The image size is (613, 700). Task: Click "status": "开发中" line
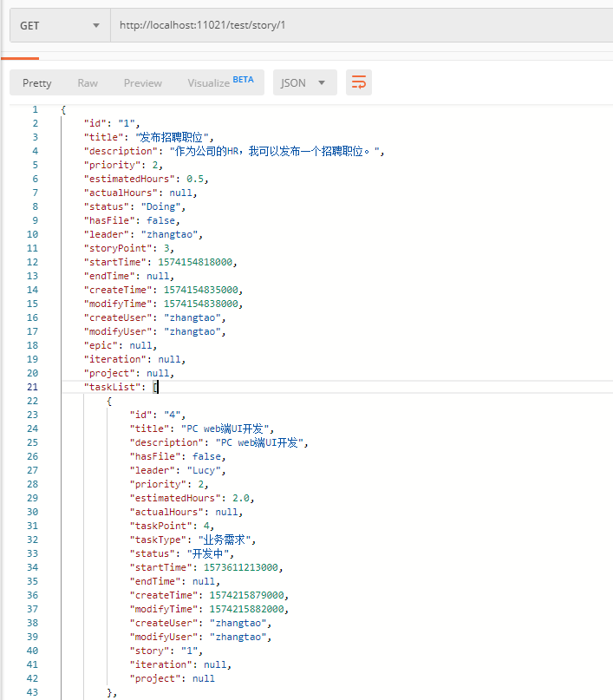click(x=181, y=553)
